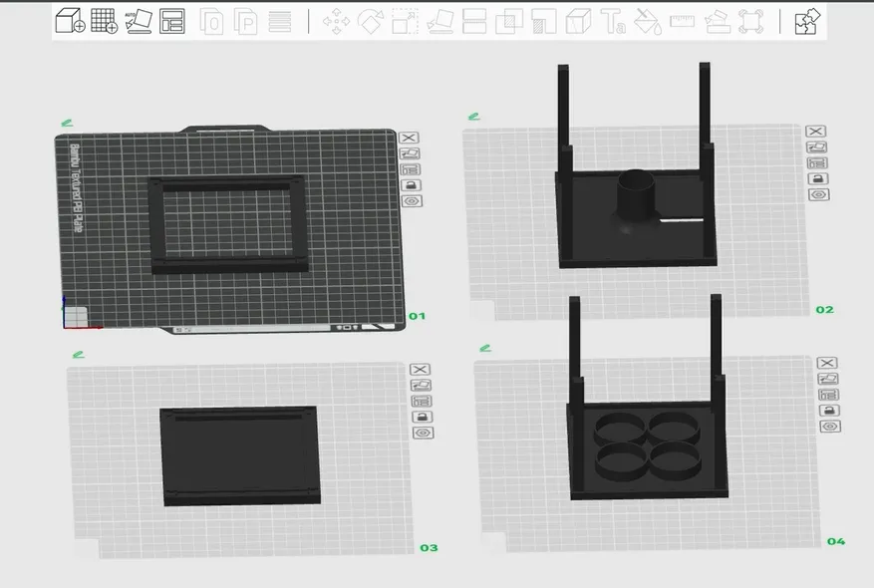The height and width of the screenshot is (588, 874).
Task: Toggle lock on plate 01
Action: (411, 185)
